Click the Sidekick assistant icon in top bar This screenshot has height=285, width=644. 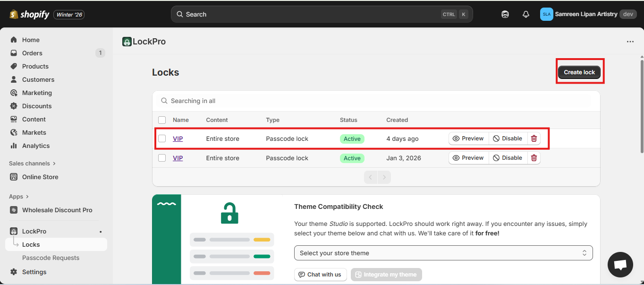(x=505, y=14)
